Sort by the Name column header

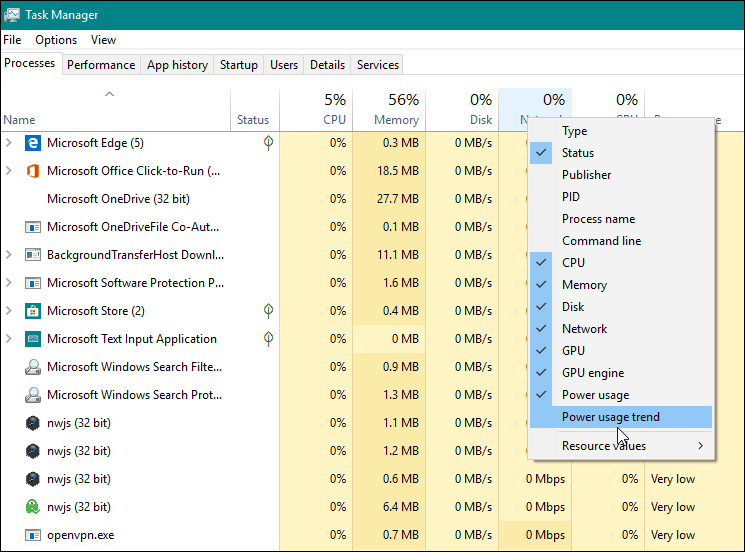(115, 110)
